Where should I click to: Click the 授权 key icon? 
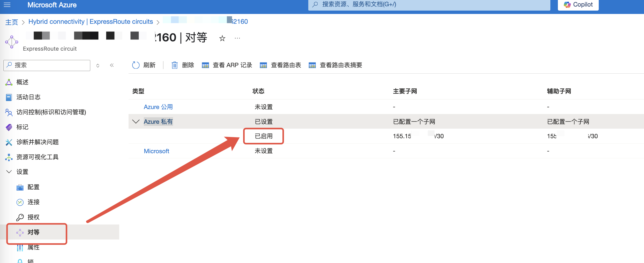point(20,218)
